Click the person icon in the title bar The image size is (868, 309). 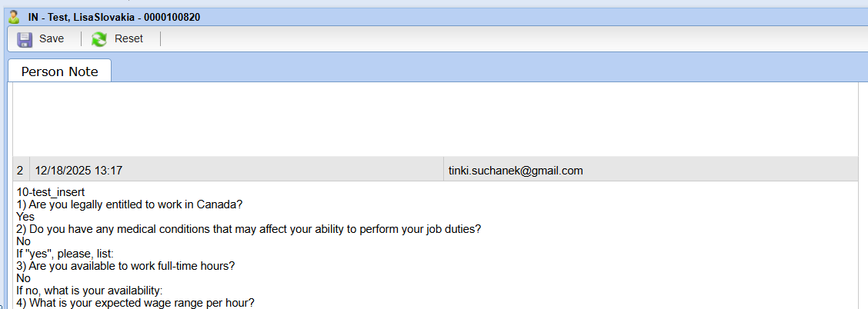pyautogui.click(x=14, y=17)
